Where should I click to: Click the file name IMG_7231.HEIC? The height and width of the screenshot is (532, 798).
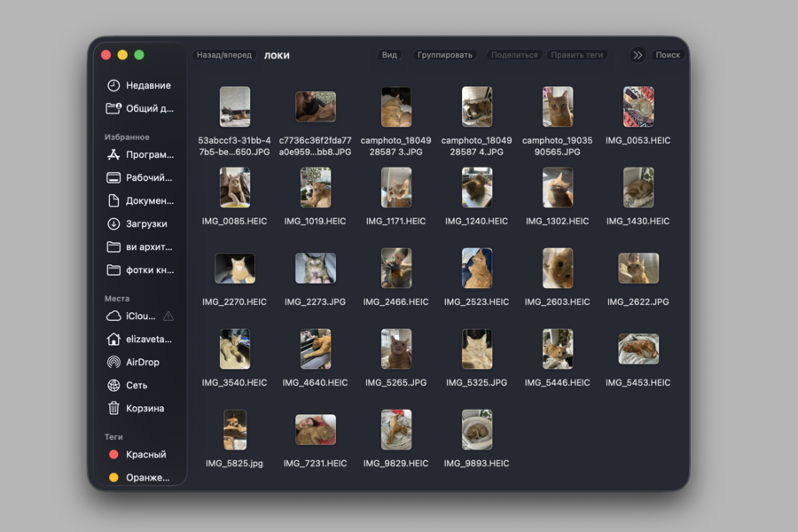coord(315,464)
